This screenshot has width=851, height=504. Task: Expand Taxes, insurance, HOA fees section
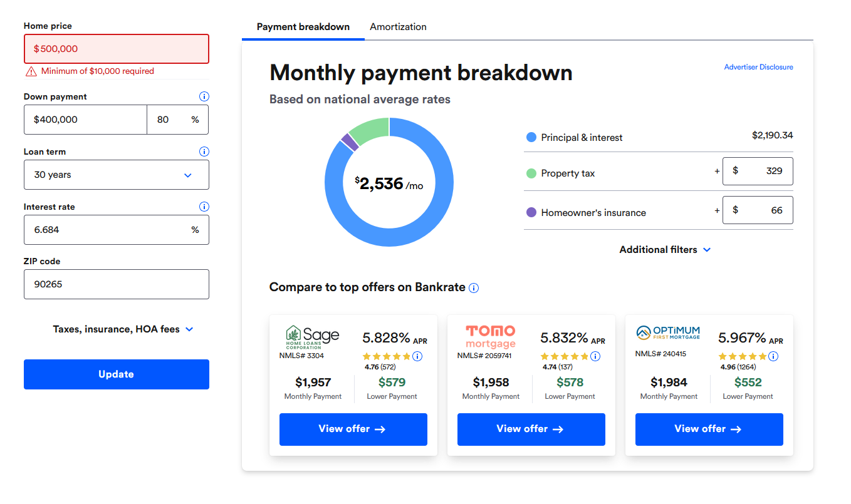[x=123, y=329]
